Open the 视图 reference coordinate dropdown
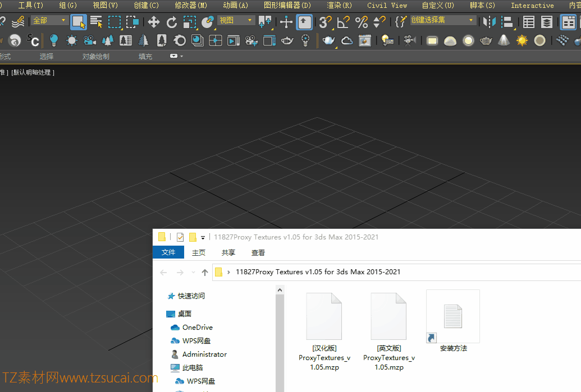 point(236,20)
